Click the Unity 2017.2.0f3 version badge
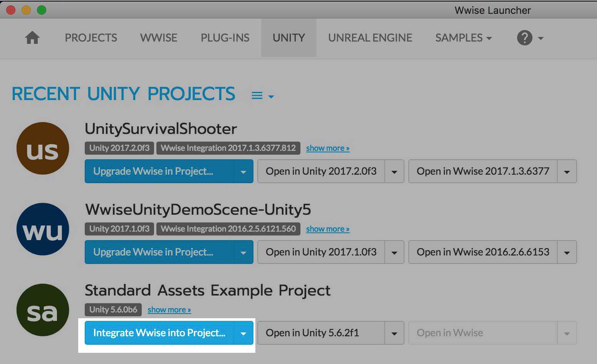Image resolution: width=597 pixels, height=364 pixels. 119,148
